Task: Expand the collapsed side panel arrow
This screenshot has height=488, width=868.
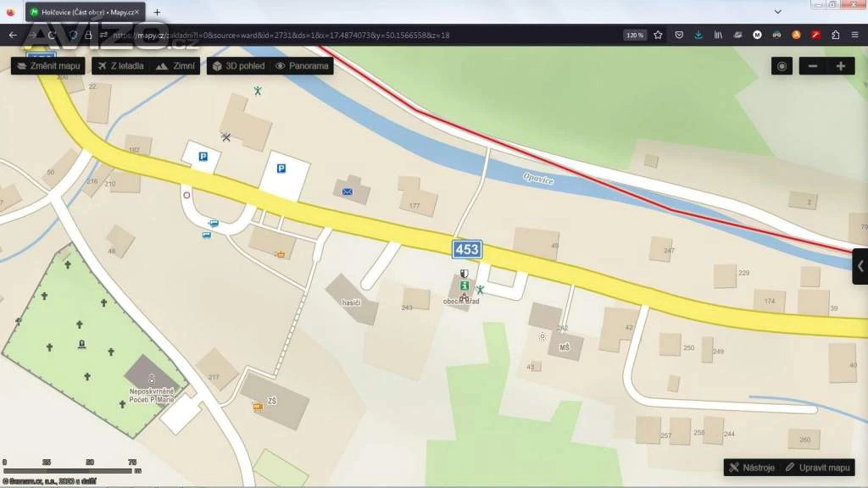Action: 860,266
